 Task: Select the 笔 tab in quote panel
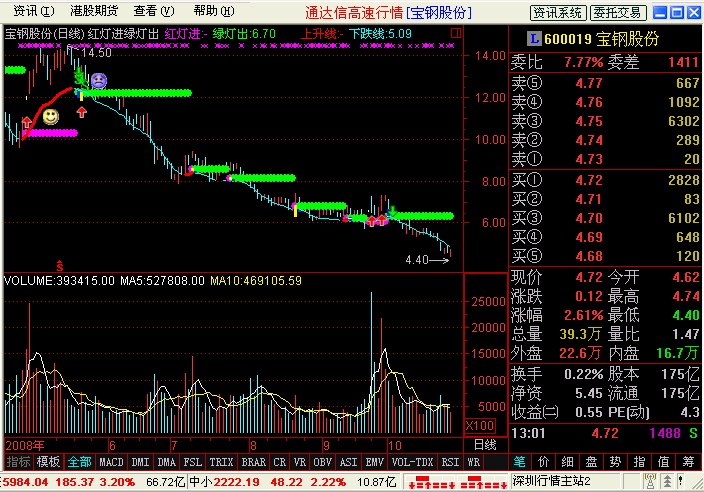520,462
